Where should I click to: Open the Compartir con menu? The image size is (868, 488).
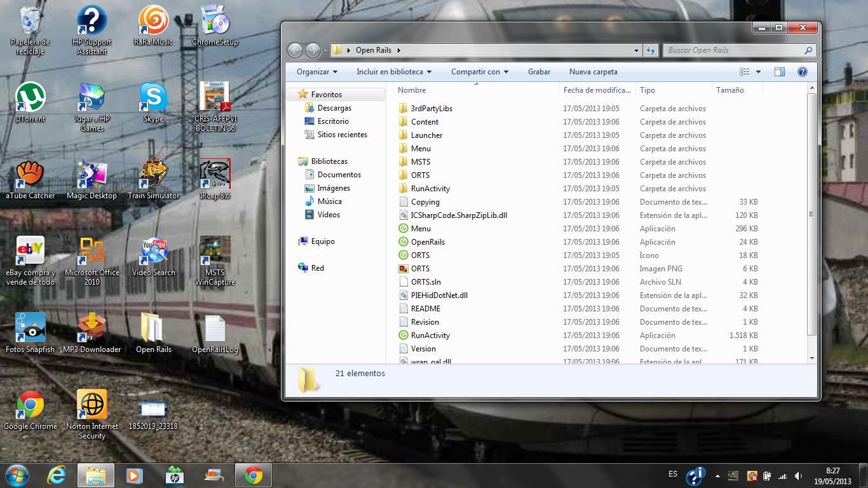click(x=480, y=72)
